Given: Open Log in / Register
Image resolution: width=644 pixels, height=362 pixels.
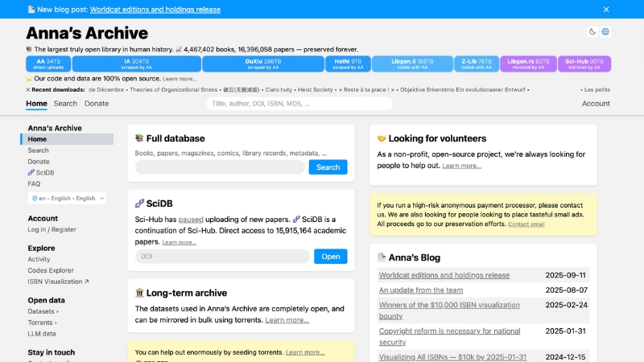Looking at the screenshot, I should pos(52,229).
